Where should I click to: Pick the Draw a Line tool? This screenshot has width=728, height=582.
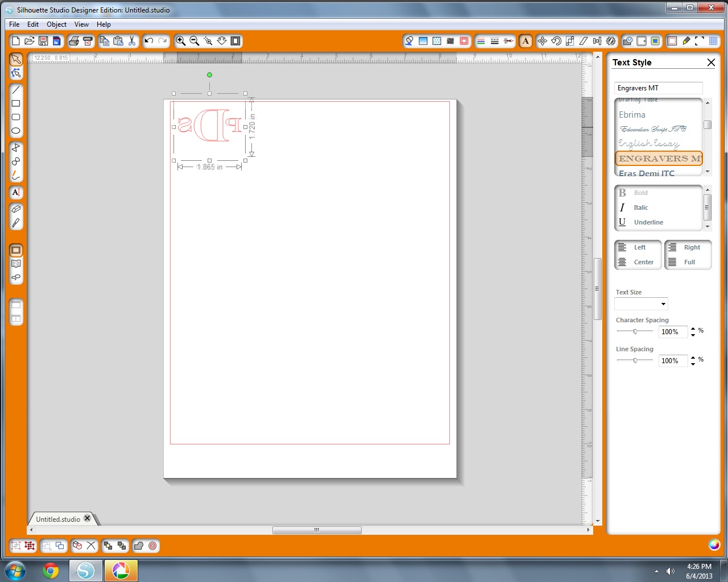pyautogui.click(x=16, y=90)
